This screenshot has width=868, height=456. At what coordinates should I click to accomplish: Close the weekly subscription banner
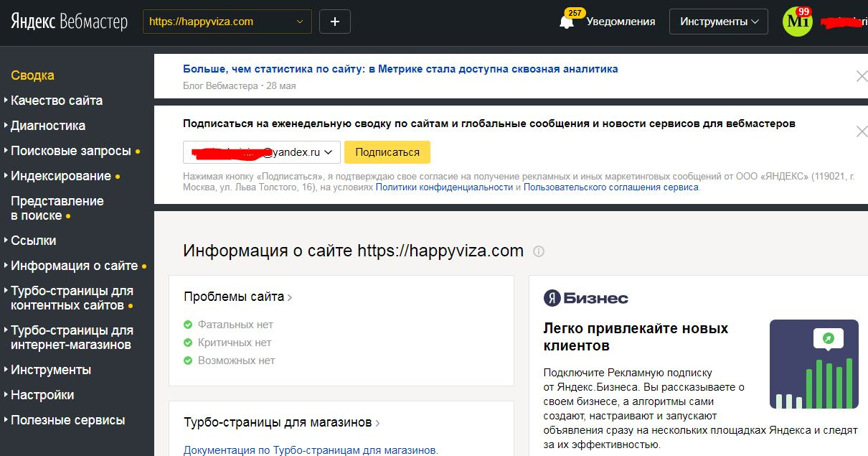click(862, 131)
